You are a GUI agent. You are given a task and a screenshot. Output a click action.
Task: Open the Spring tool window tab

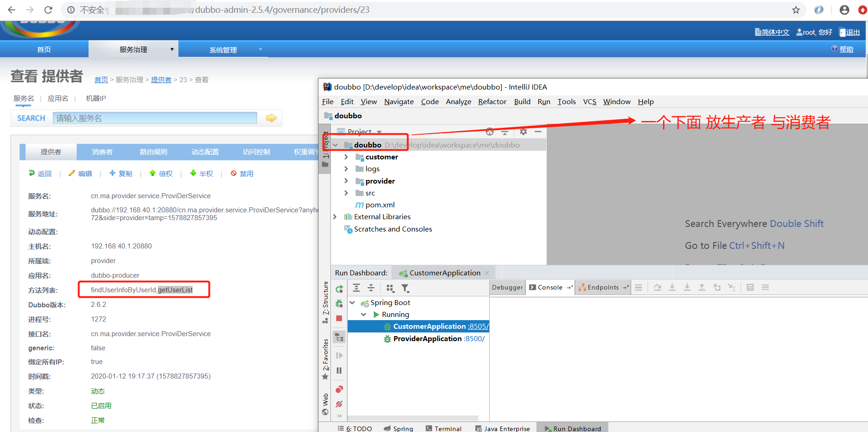398,428
